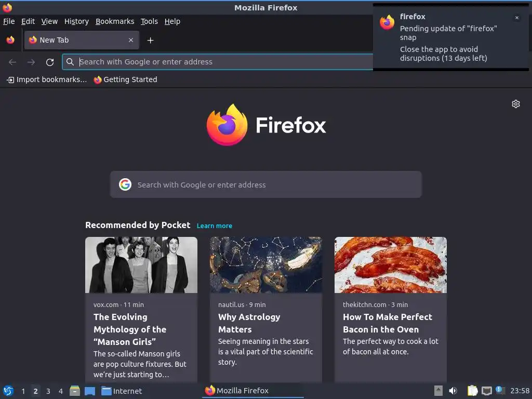Open the Tools menu
The image size is (532, 399).
click(x=149, y=21)
